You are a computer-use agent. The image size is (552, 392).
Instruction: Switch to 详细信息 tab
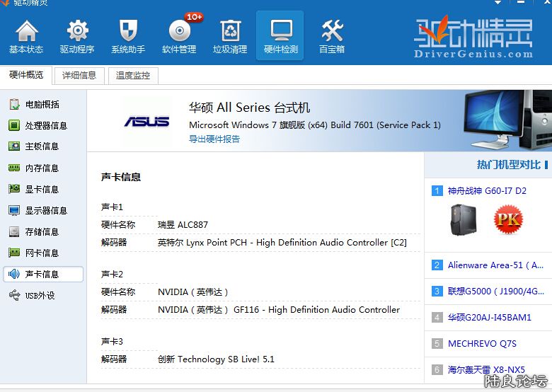tap(79, 76)
